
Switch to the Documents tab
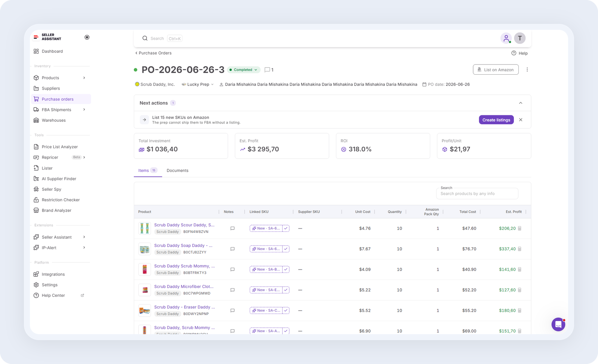coord(178,171)
